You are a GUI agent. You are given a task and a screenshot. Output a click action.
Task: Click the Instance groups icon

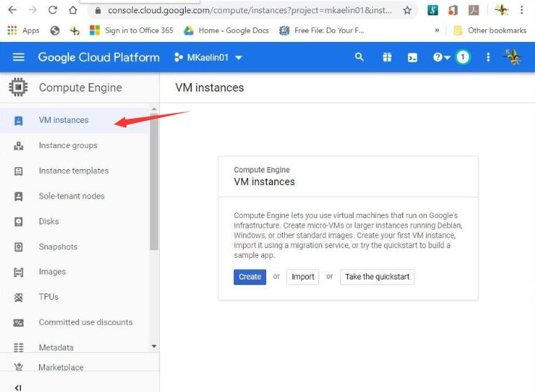(18, 146)
